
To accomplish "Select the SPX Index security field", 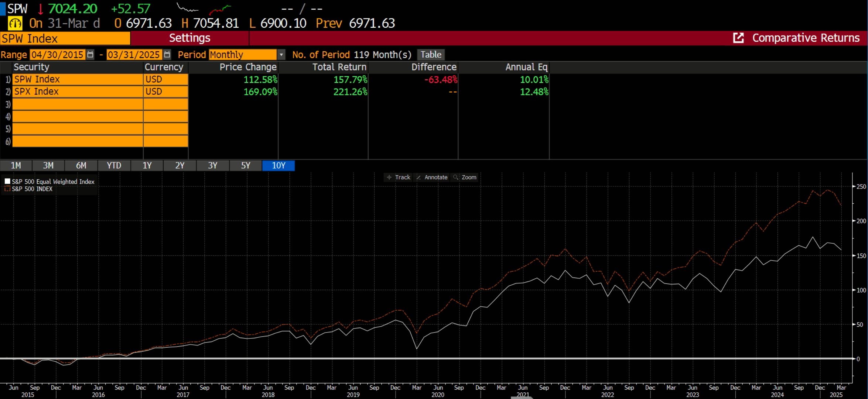I will (78, 92).
